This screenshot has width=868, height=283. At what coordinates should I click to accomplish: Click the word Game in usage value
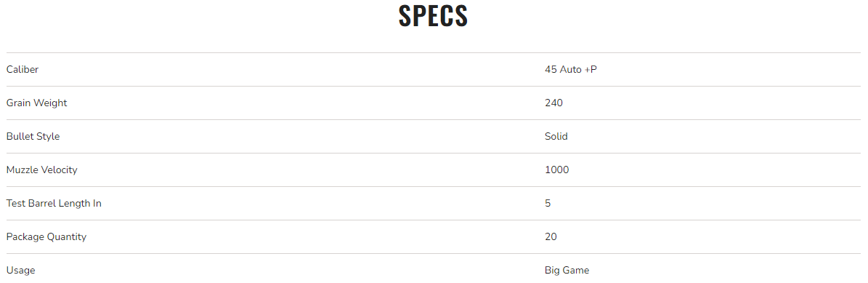576,270
